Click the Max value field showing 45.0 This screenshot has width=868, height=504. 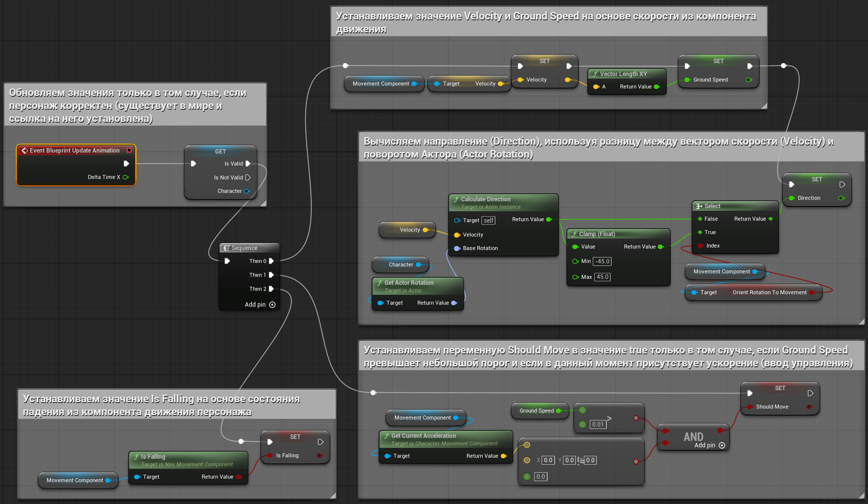coord(602,277)
